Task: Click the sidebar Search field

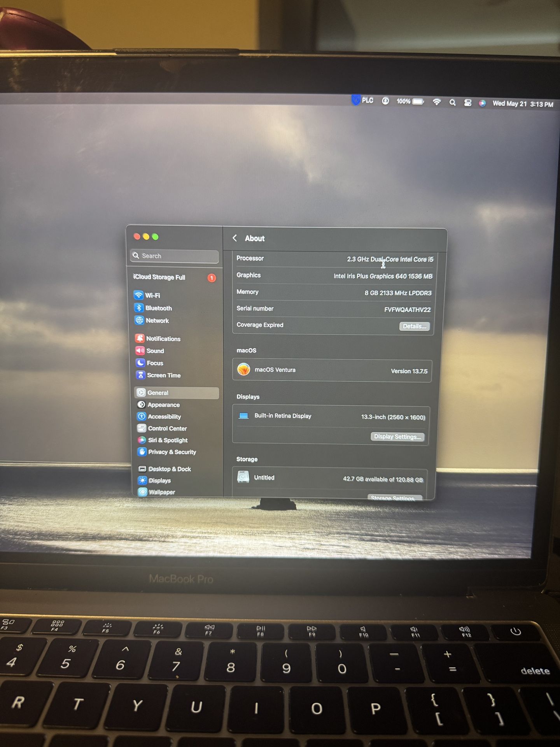Action: point(175,256)
